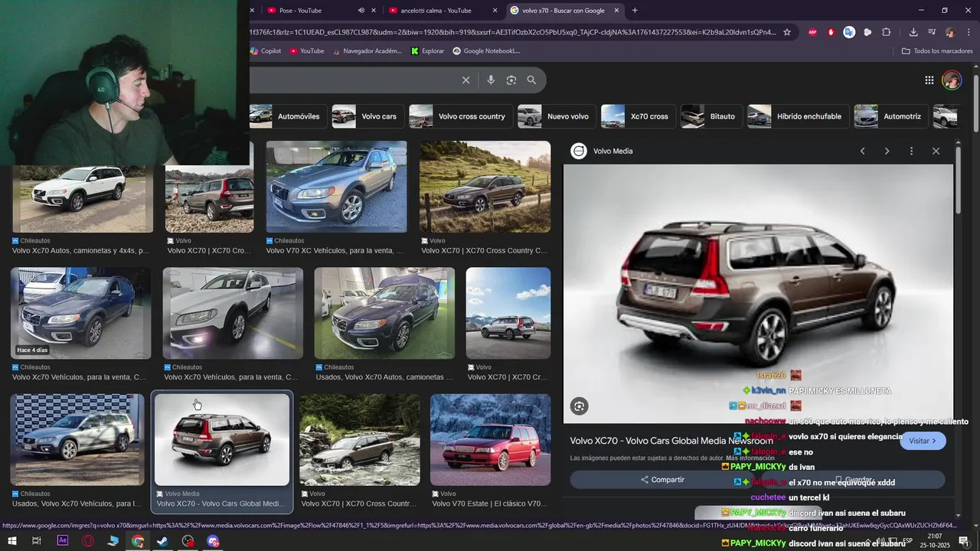
Task: Open the red Volvo V70 Estate thumbnail
Action: [490, 439]
